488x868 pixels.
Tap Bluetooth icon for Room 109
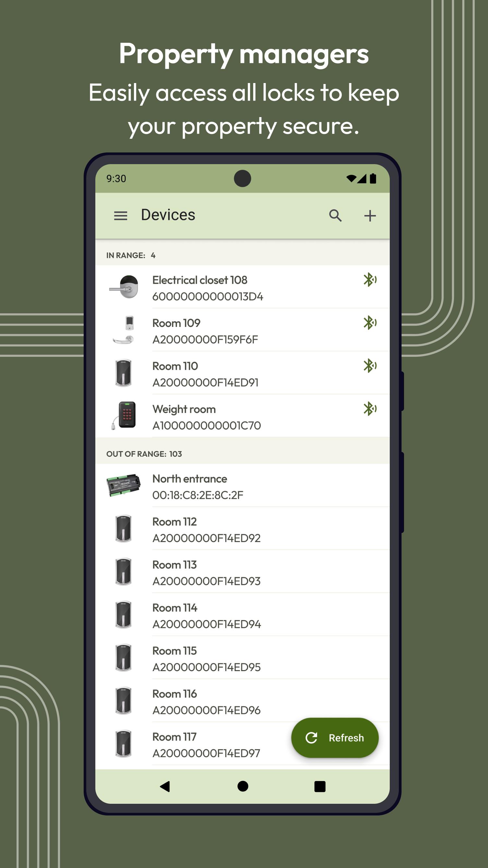(x=370, y=323)
